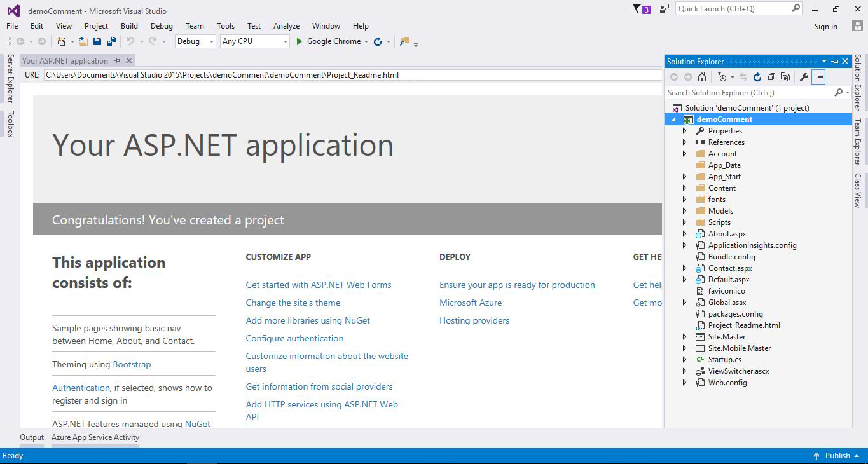
Task: Open the Toolbox side tab
Action: point(10,124)
